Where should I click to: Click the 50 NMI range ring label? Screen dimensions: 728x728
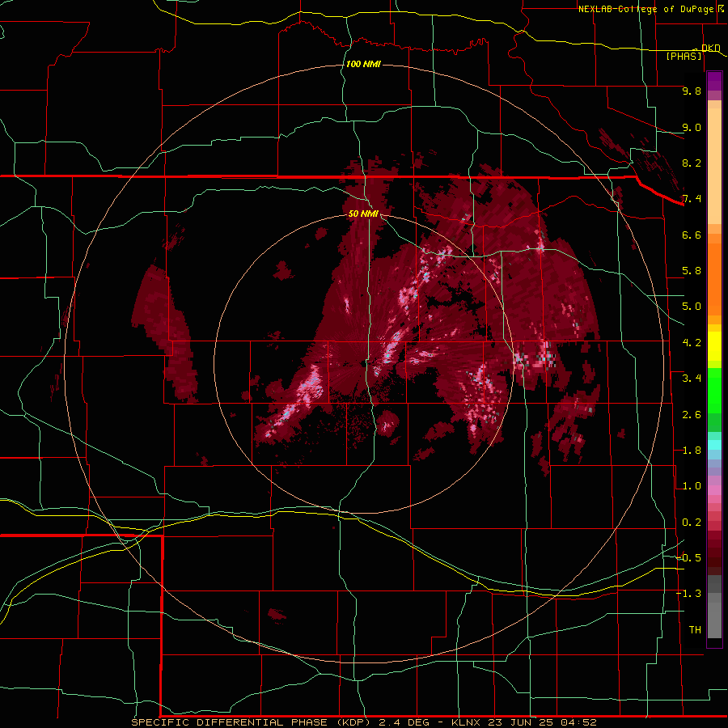[363, 214]
